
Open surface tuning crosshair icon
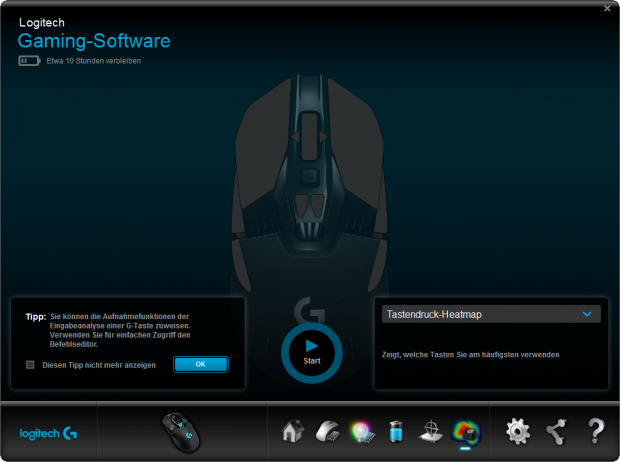[x=431, y=432]
